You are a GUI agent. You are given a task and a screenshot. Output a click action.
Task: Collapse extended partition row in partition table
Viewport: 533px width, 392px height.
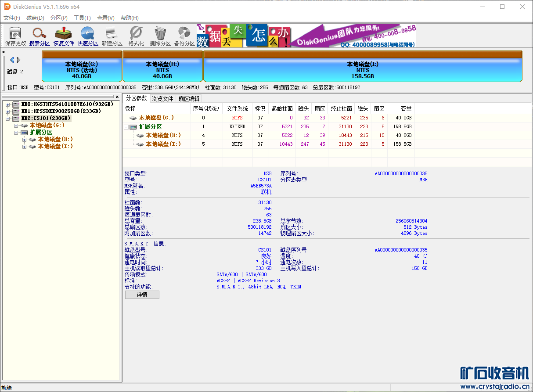pos(126,126)
